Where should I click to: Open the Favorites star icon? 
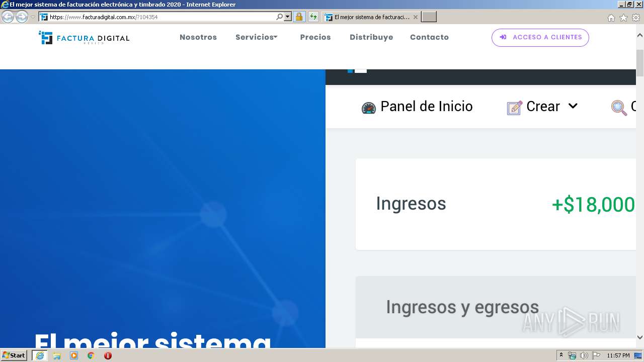point(623,18)
